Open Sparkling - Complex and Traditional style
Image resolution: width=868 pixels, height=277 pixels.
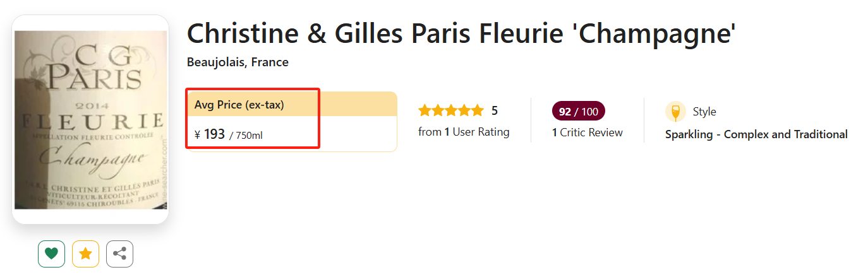[x=756, y=134]
